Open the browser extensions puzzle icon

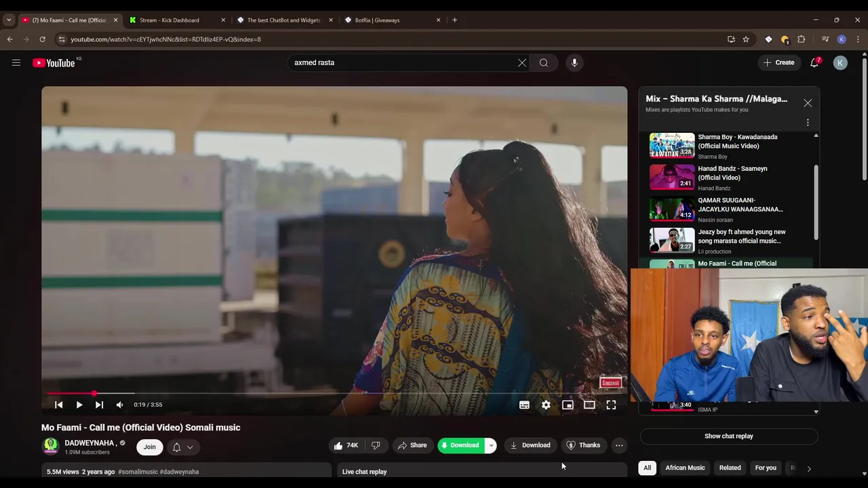801,39
